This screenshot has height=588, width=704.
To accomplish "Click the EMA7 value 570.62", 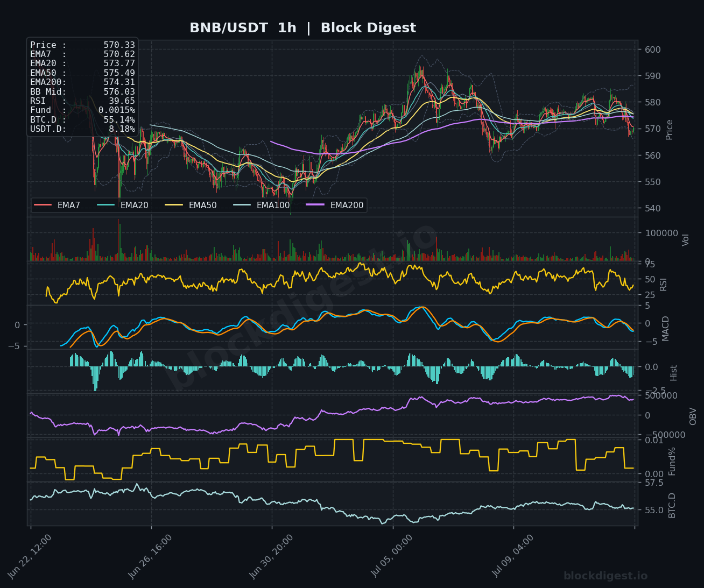I will [x=119, y=54].
